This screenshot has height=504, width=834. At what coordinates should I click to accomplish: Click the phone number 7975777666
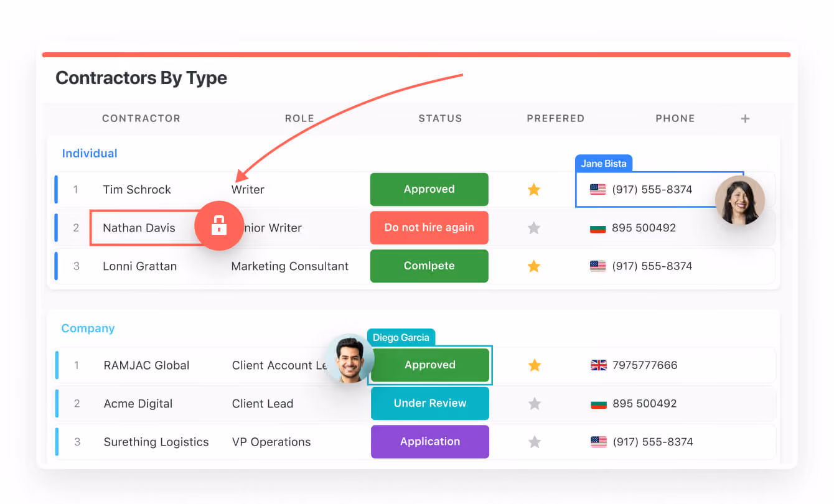point(645,365)
